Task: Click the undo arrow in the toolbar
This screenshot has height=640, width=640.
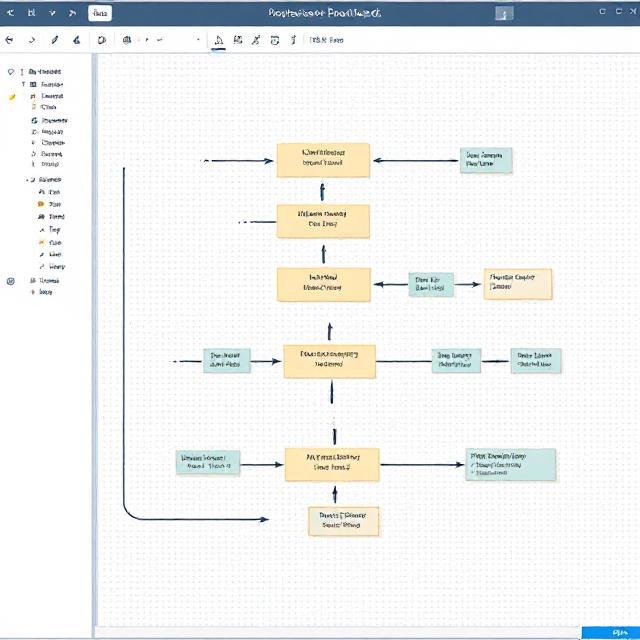Action: click(10, 40)
